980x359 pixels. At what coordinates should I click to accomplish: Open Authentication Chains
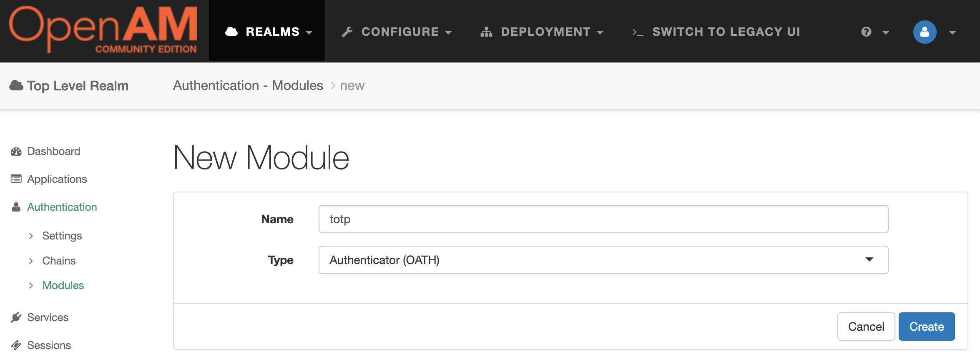coord(59,261)
